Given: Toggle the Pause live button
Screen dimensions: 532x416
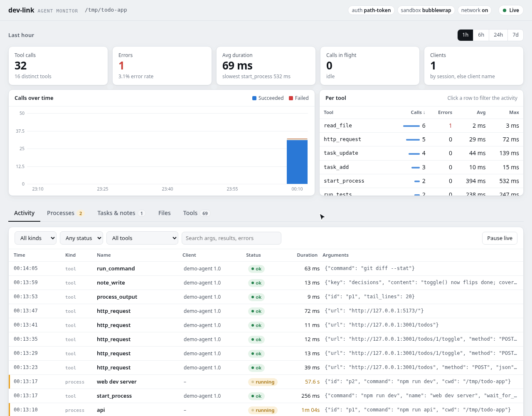Looking at the screenshot, I should (x=500, y=238).
